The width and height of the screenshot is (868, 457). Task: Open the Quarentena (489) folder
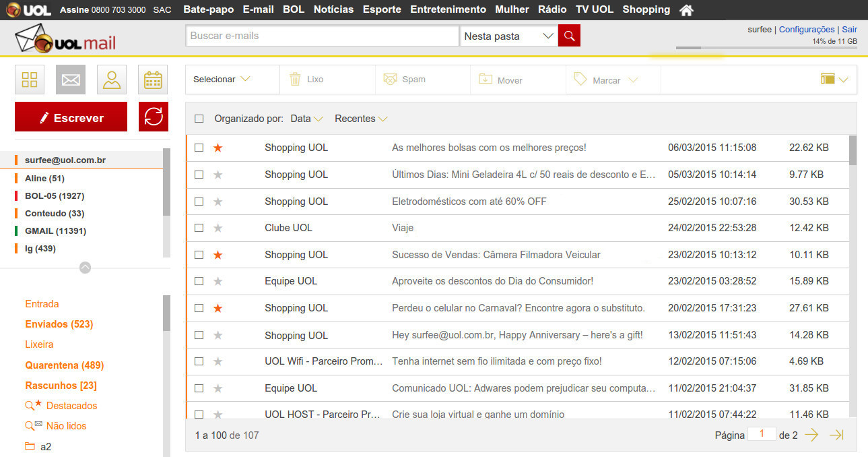(65, 365)
